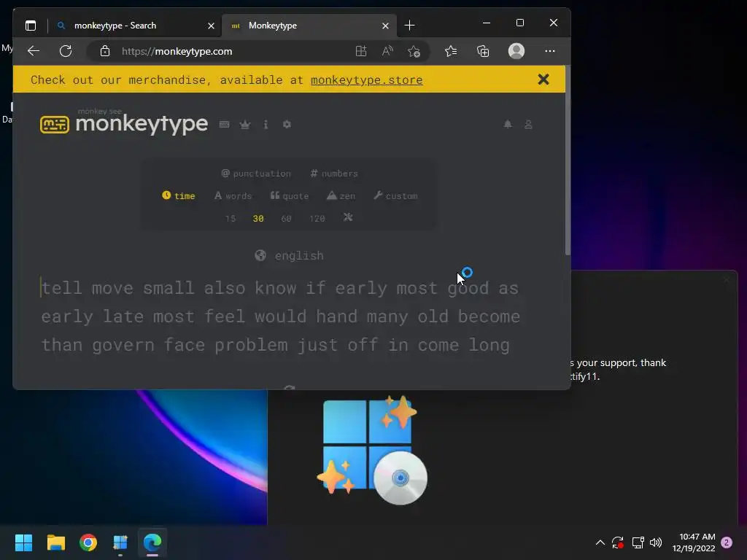The image size is (747, 560).
Task: Open the about info icon
Action: click(x=266, y=124)
